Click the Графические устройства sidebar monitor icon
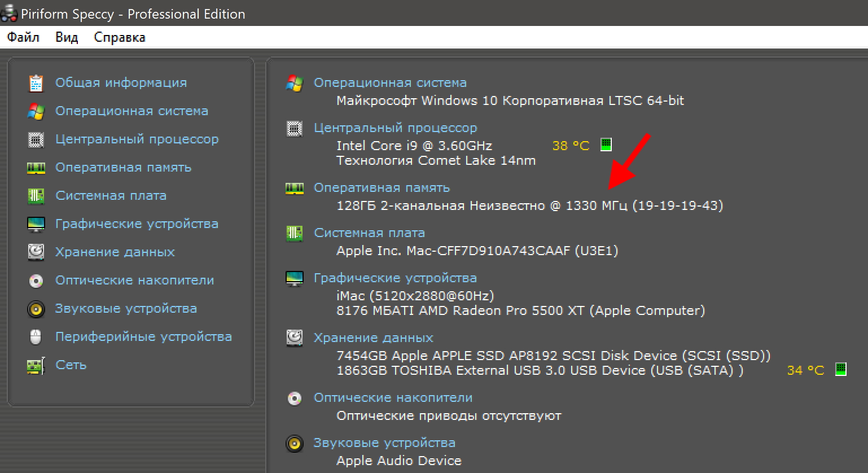This screenshot has width=868, height=473. (36, 224)
